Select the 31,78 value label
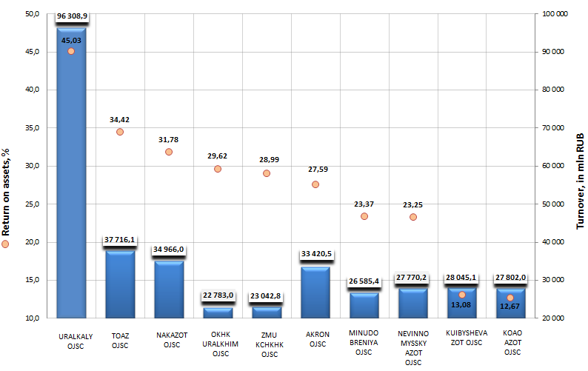588x371 pixels. pos(168,139)
